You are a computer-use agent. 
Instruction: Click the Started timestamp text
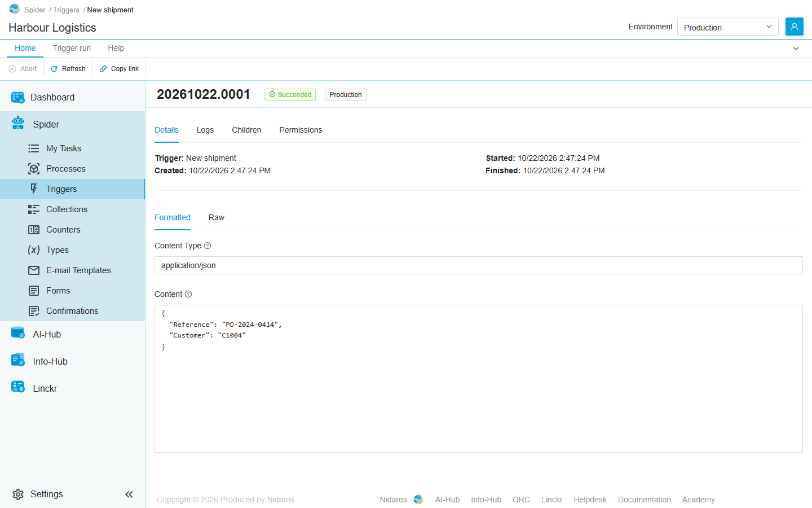pyautogui.click(x=543, y=158)
